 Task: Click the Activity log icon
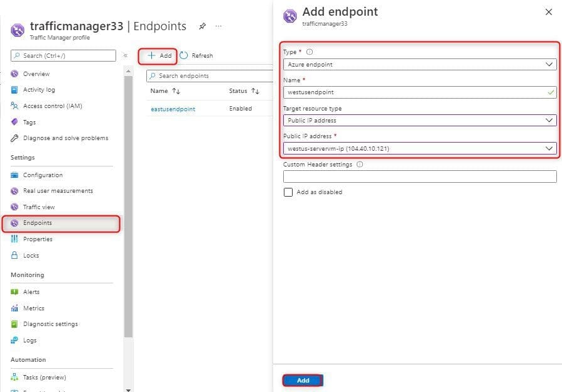[x=14, y=90]
